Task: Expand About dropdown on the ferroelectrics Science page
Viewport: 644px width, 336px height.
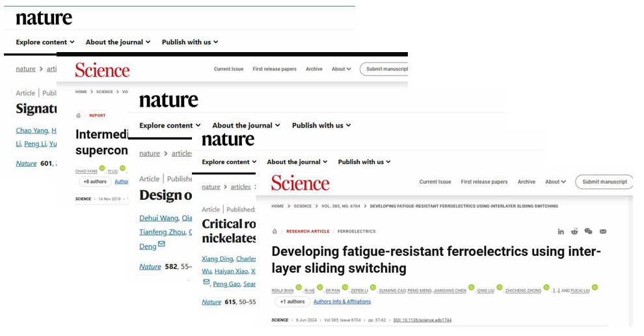Action: click(x=555, y=182)
